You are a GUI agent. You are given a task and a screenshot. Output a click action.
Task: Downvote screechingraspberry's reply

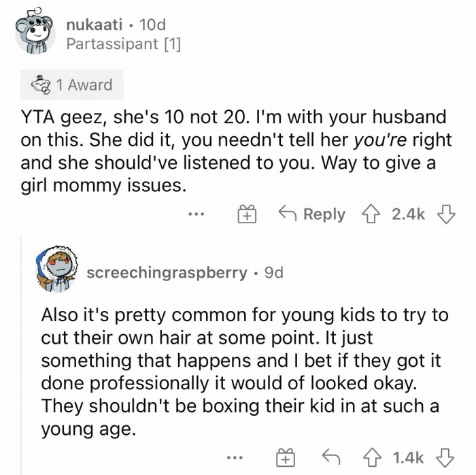(447, 454)
